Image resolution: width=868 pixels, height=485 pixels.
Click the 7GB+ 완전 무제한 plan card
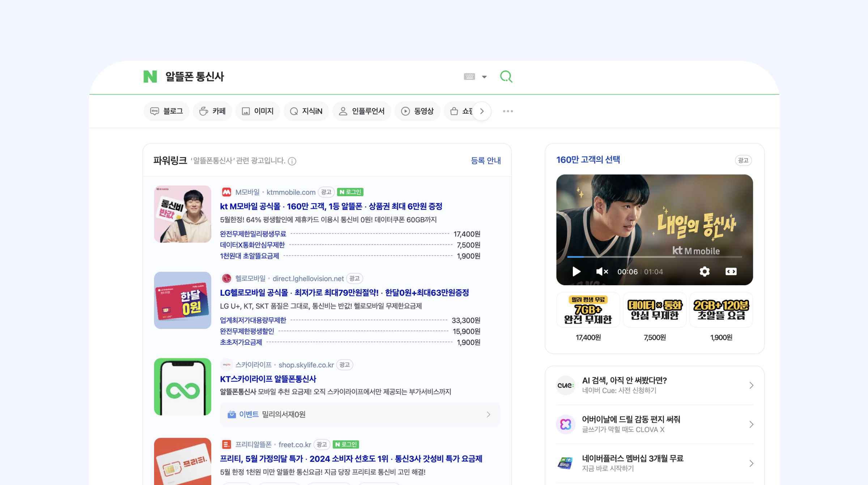[x=588, y=310]
